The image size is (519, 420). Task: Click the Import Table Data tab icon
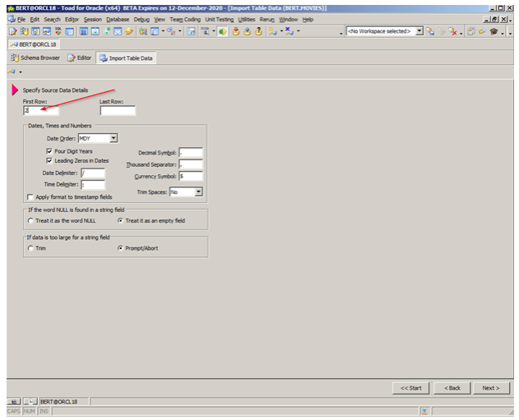pos(104,58)
